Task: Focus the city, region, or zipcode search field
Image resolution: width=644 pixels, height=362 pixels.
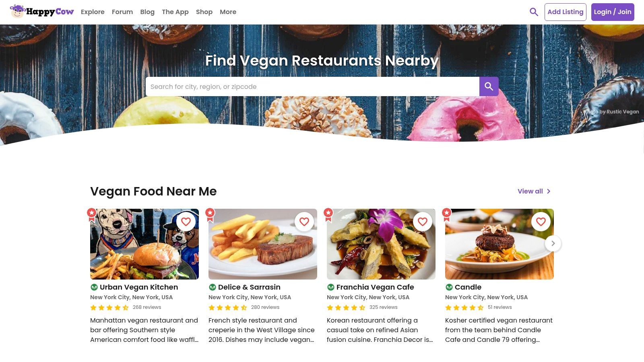Action: tap(312, 86)
